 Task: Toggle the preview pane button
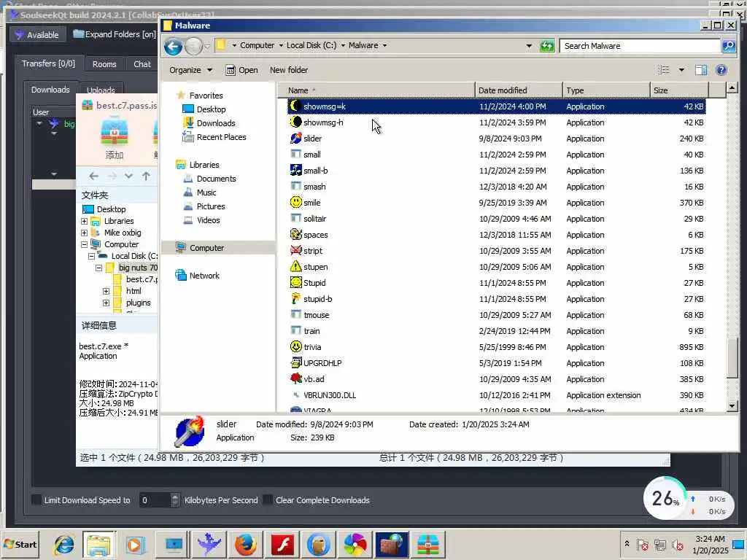point(700,70)
